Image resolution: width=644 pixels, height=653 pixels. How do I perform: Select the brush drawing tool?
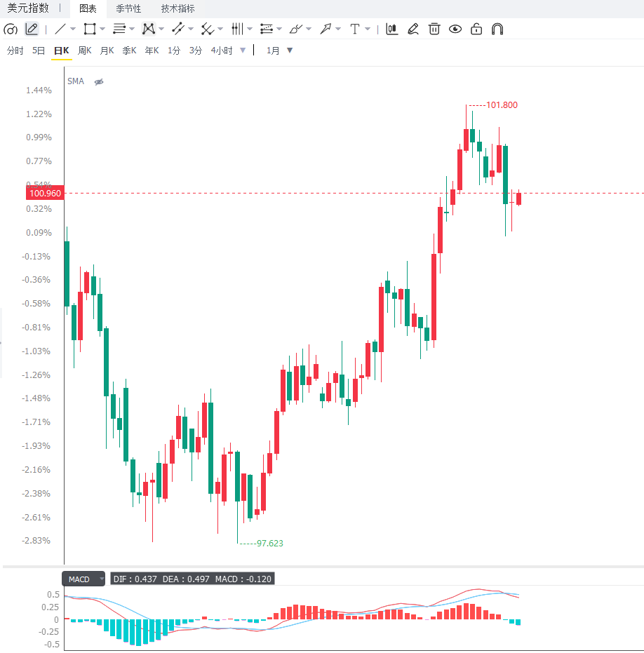296,29
